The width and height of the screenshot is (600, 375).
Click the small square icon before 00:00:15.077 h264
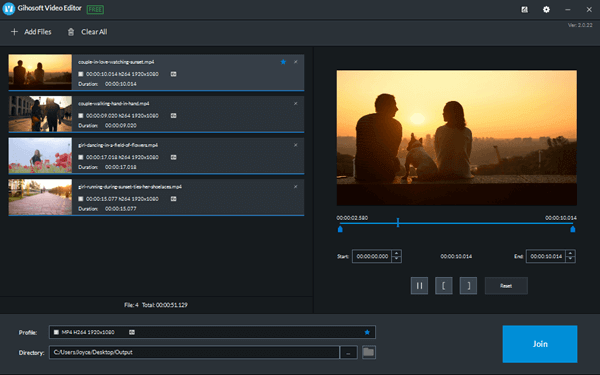[x=81, y=199]
